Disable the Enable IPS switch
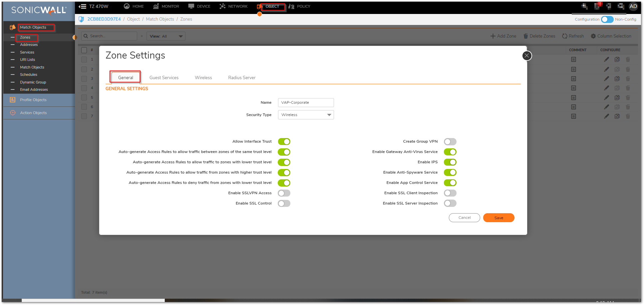This screenshot has height=305, width=644. [x=450, y=162]
